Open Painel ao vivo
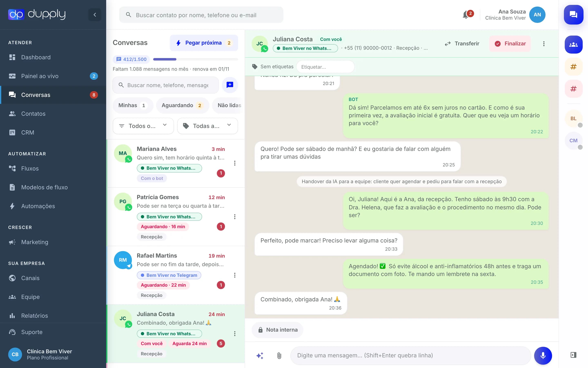The width and height of the screenshot is (588, 368). [53, 76]
